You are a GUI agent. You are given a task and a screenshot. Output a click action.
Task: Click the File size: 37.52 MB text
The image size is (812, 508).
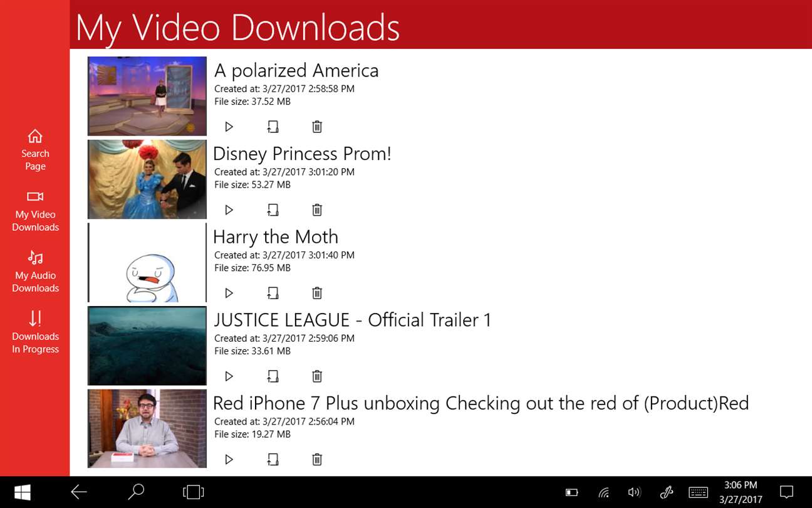coord(252,102)
